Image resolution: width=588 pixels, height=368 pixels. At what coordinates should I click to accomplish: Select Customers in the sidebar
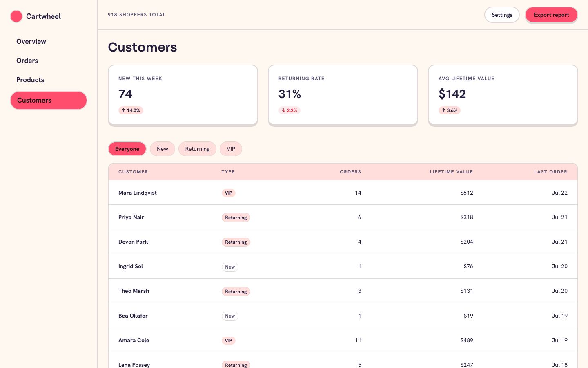point(49,100)
